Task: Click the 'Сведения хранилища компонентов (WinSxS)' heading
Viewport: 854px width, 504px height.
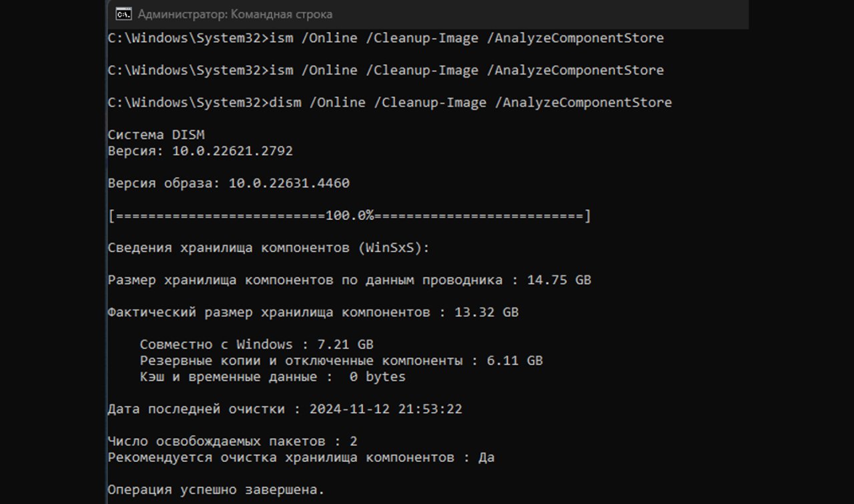Action: click(x=269, y=248)
